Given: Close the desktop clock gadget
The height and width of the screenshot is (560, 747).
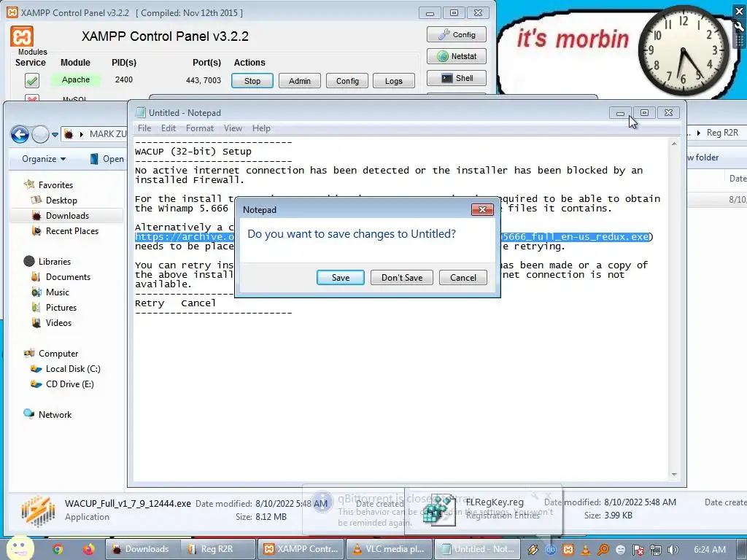Looking at the screenshot, I should point(740,11).
